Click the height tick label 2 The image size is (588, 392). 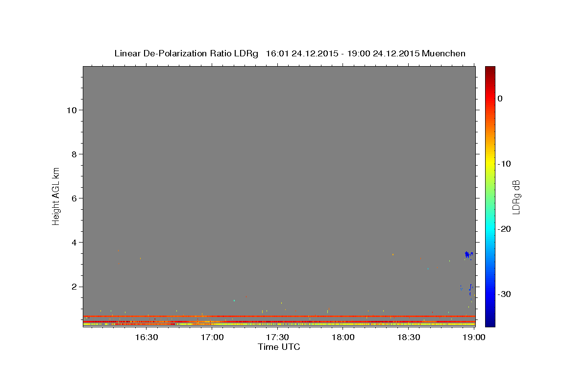[74, 287]
